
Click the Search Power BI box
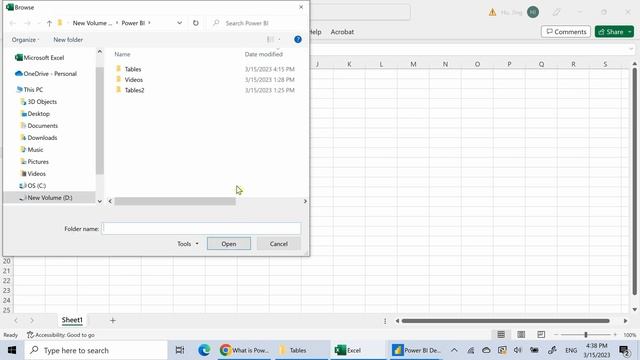pos(258,23)
